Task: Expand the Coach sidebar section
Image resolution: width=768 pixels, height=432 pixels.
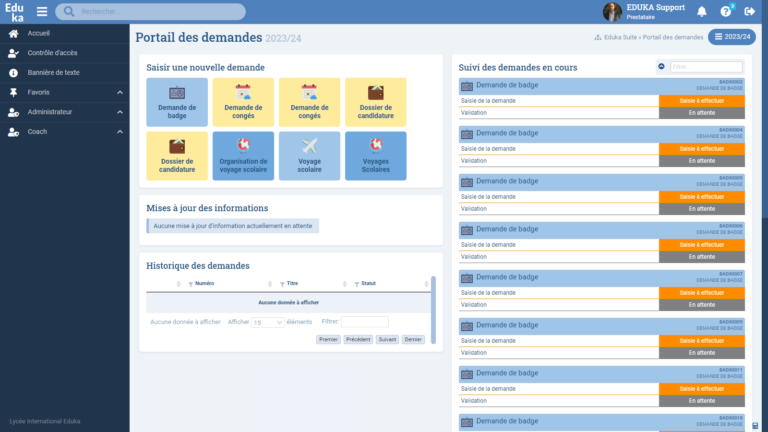Action: coord(120,132)
